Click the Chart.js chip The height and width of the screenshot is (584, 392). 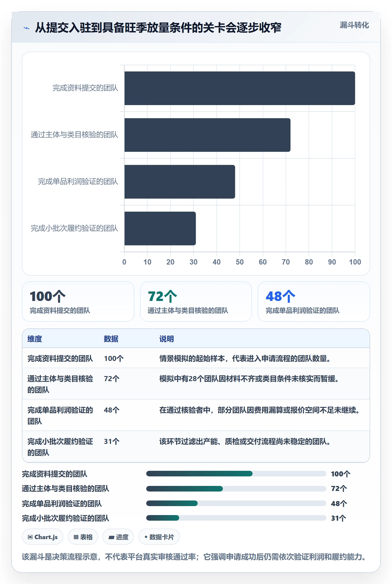tap(43, 537)
